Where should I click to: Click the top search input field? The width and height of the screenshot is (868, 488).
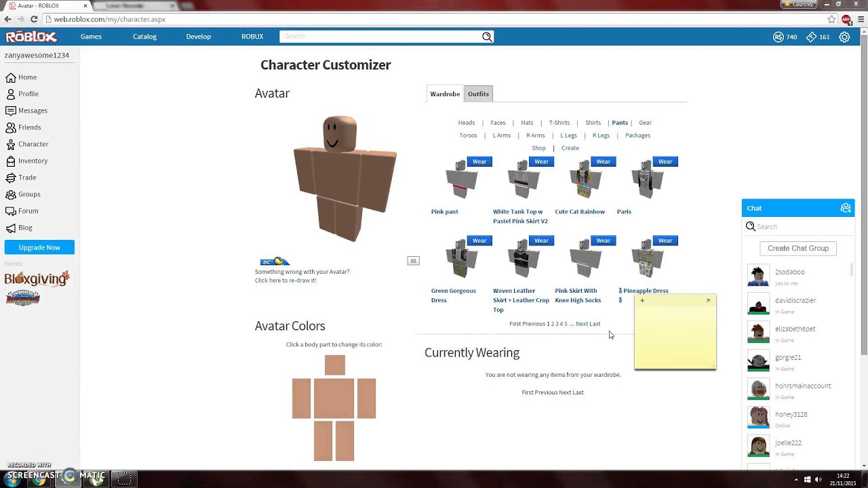(x=381, y=37)
